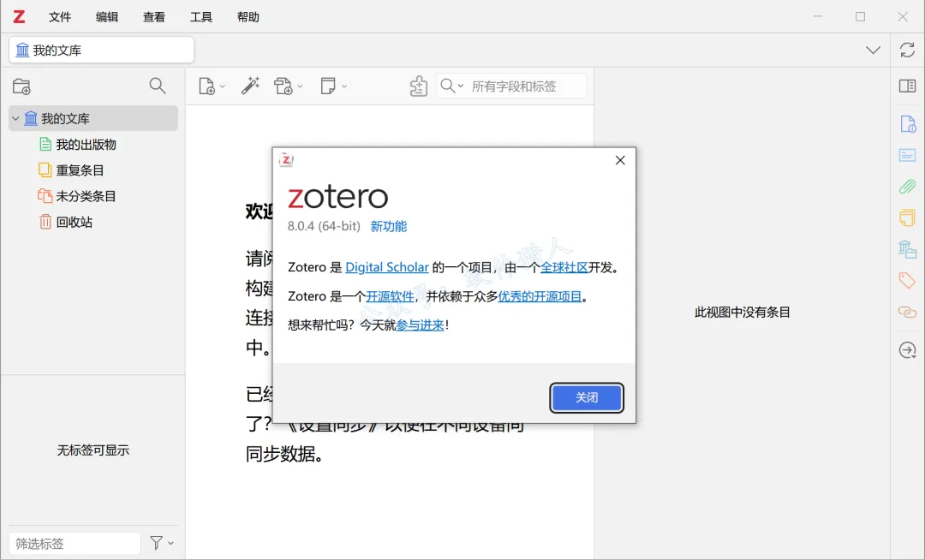This screenshot has width=925, height=560.
Task: Open the Notes section icon in side rail
Action: click(907, 218)
